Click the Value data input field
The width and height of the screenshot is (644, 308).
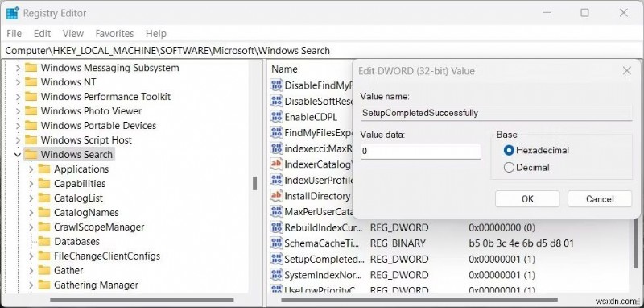click(420, 152)
